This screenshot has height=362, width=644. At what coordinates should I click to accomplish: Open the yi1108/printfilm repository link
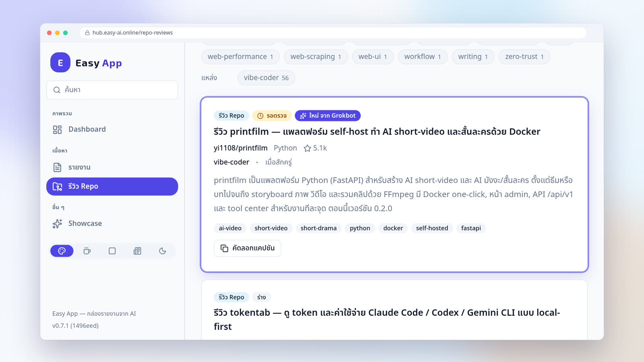pos(241,148)
